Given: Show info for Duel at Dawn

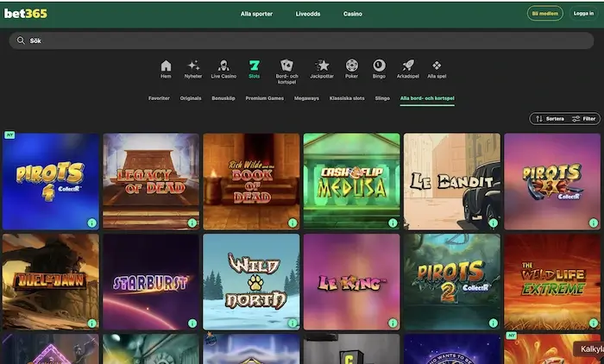Looking at the screenshot, I should [91, 323].
